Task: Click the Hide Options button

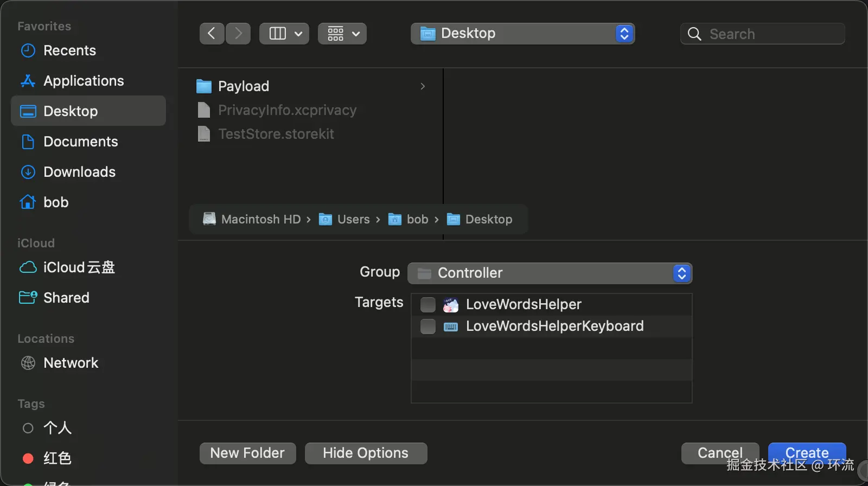Action: point(366,453)
